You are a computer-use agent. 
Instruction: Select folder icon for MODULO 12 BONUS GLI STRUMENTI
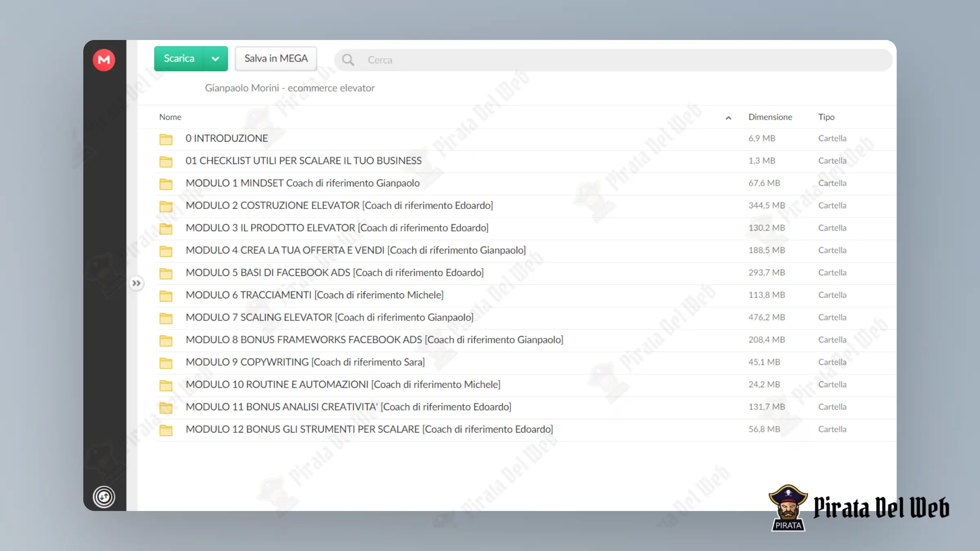click(x=166, y=430)
